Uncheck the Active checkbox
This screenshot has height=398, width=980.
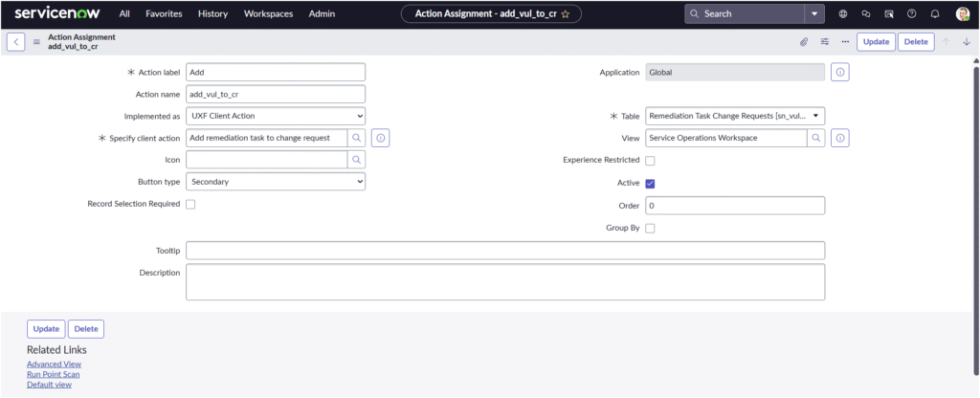point(651,183)
